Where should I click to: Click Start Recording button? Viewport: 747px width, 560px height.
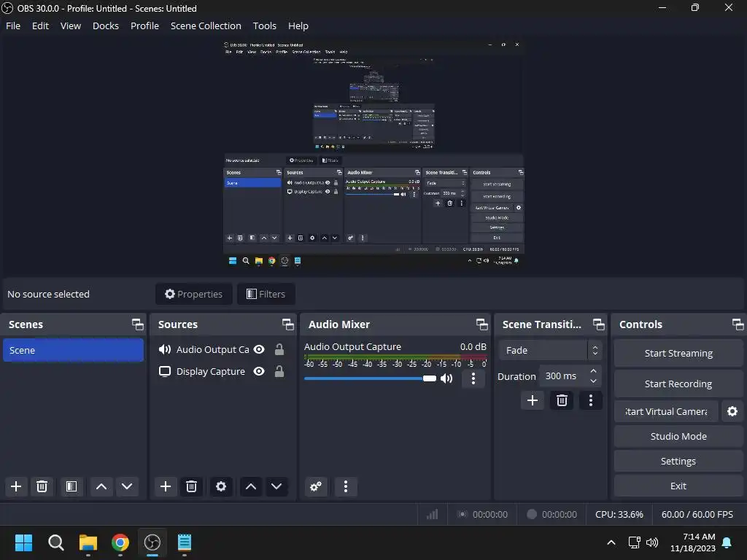click(678, 384)
